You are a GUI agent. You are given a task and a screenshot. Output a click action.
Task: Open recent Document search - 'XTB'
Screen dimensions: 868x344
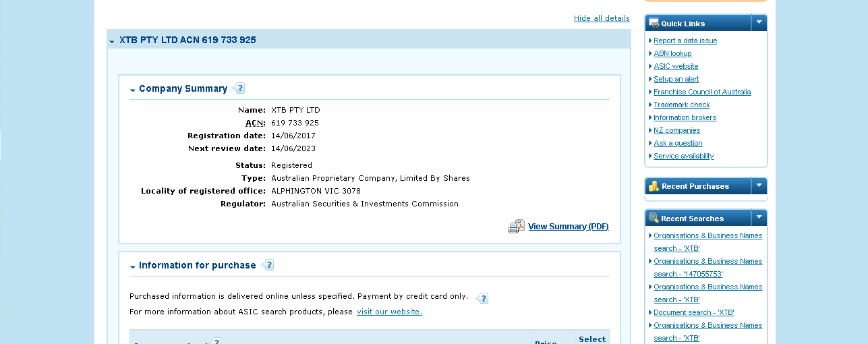(x=693, y=312)
